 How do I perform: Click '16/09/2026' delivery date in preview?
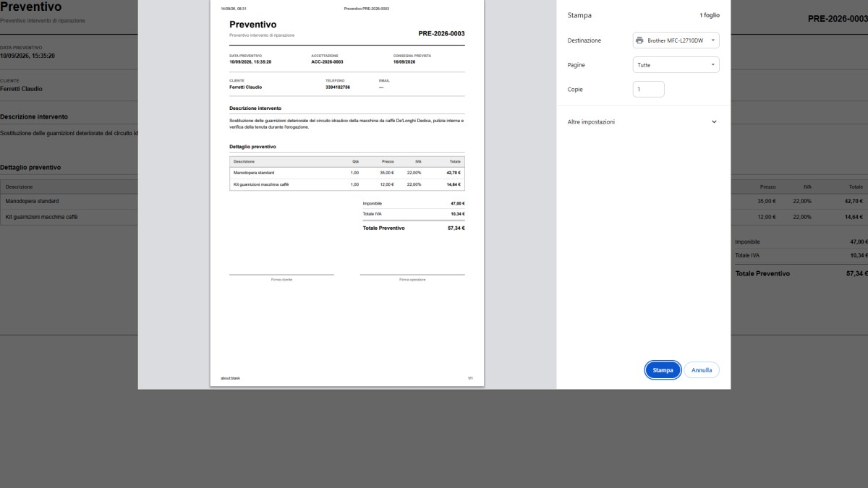[404, 62]
